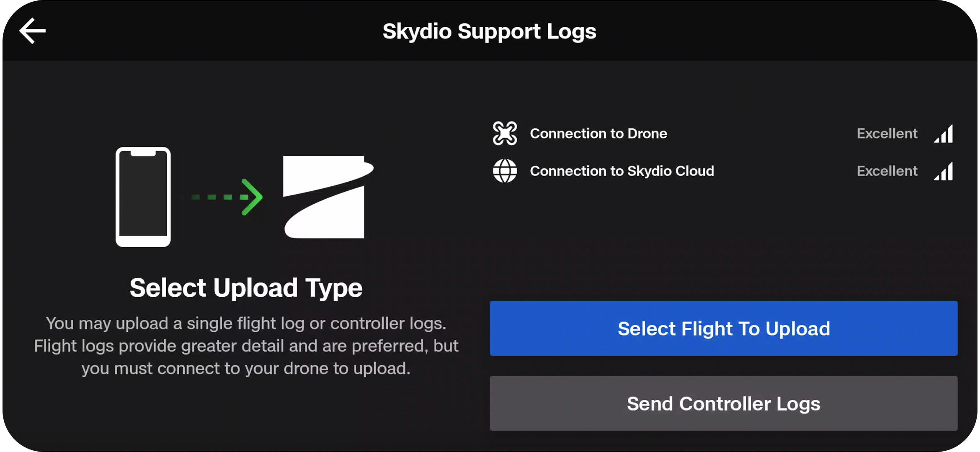The width and height of the screenshot is (980, 452).
Task: Click the Skydio logo graphic
Action: tap(328, 197)
